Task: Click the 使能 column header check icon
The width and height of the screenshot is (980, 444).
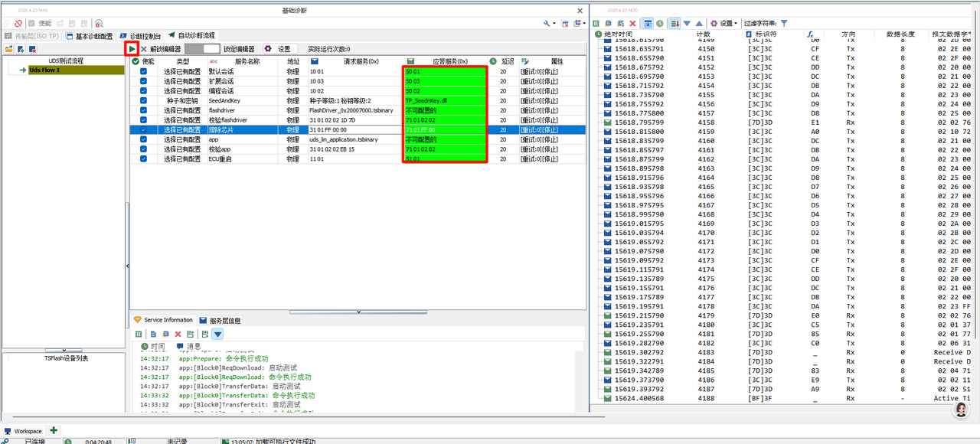Action: (136, 61)
